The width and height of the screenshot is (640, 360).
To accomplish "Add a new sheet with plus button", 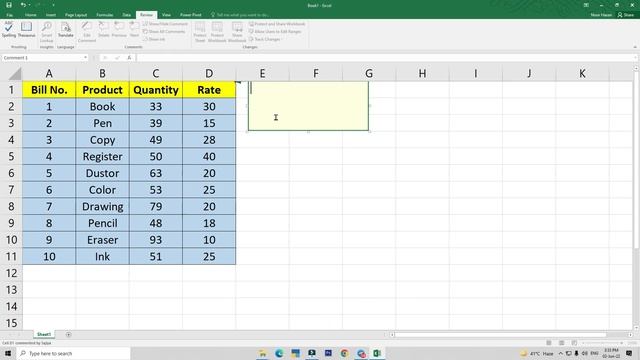I will 69,335.
